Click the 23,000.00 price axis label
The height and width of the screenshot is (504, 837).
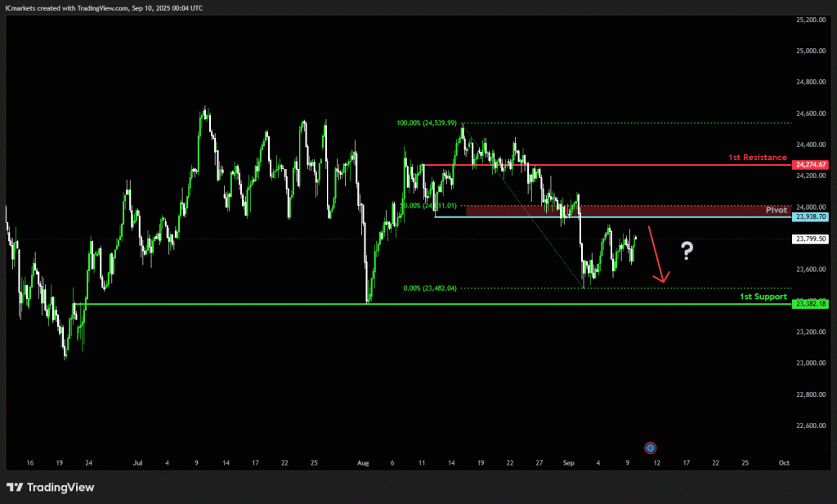[x=811, y=364]
